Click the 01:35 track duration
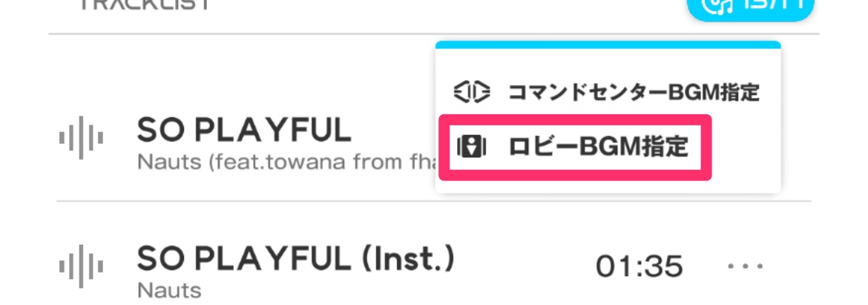The image size is (868, 305). pyautogui.click(x=639, y=266)
